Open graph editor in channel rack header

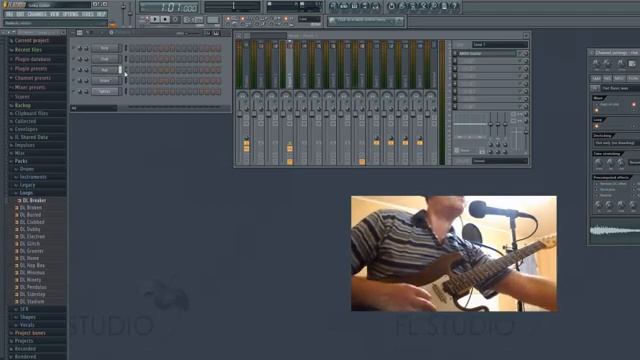click(208, 33)
